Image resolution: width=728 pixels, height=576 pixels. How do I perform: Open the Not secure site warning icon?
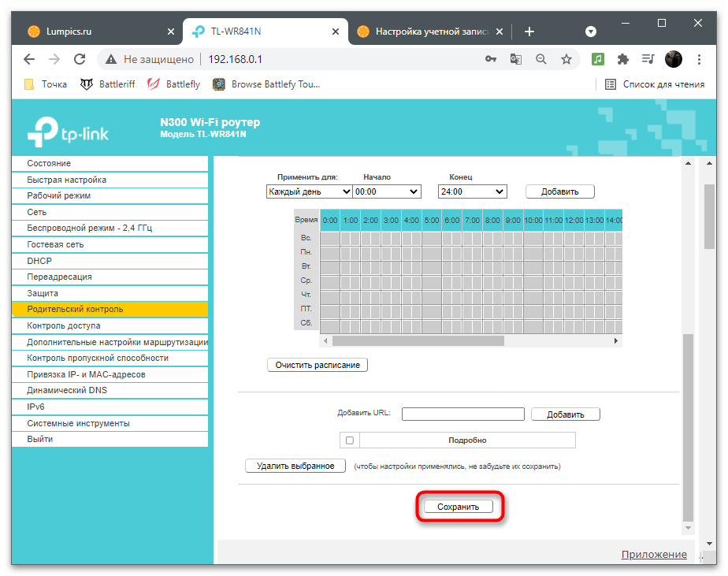point(110,59)
